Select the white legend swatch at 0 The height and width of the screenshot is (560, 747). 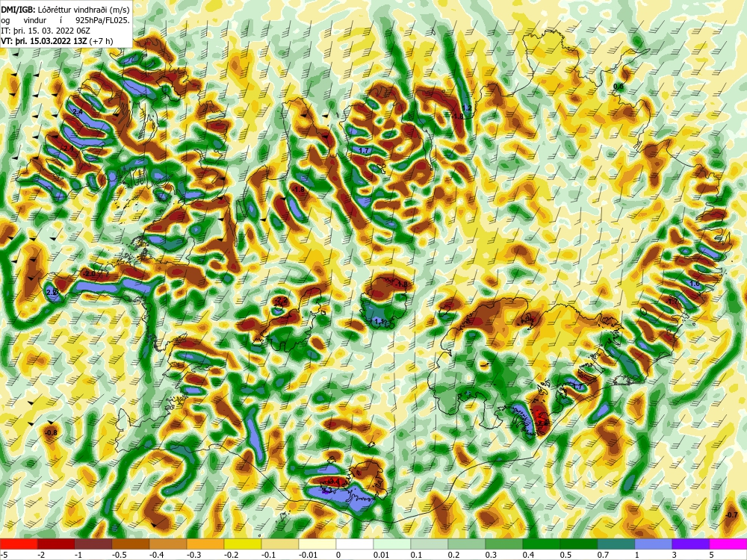(355, 544)
